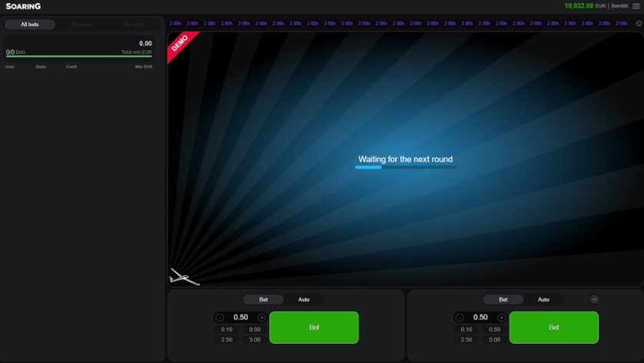Switch to the My bets tab
Screen dimensions: 644x363
pyautogui.click(x=81, y=25)
